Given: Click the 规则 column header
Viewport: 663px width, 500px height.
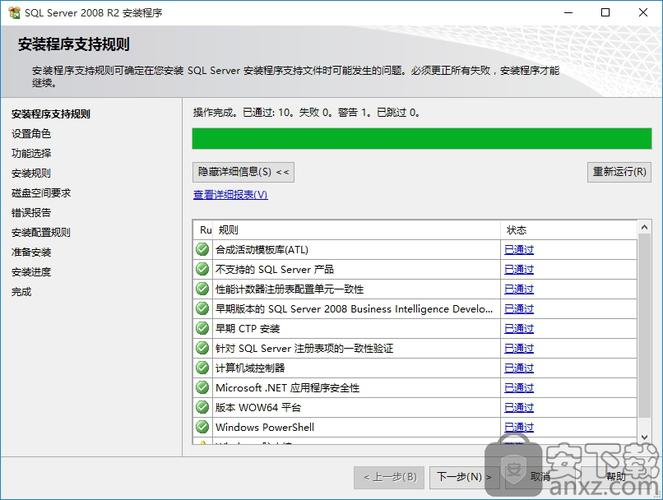Looking at the screenshot, I should click(357, 230).
